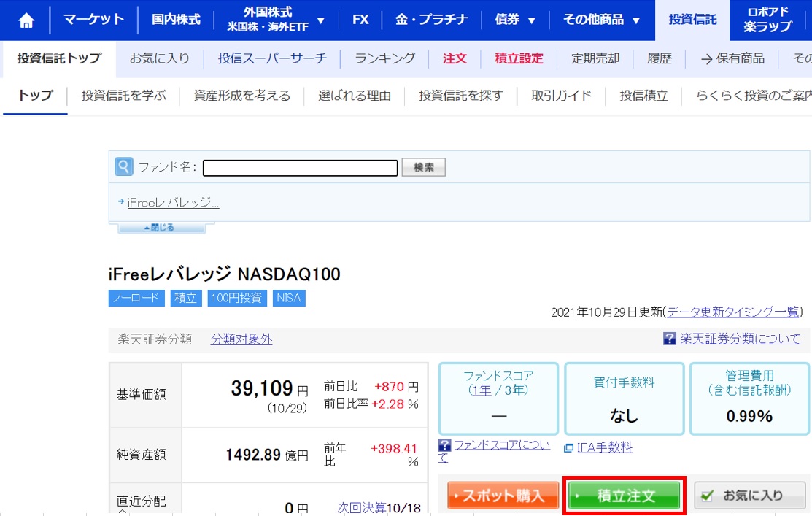Click external window icon beside IFA手数料
This screenshot has height=516, width=812.
click(568, 447)
